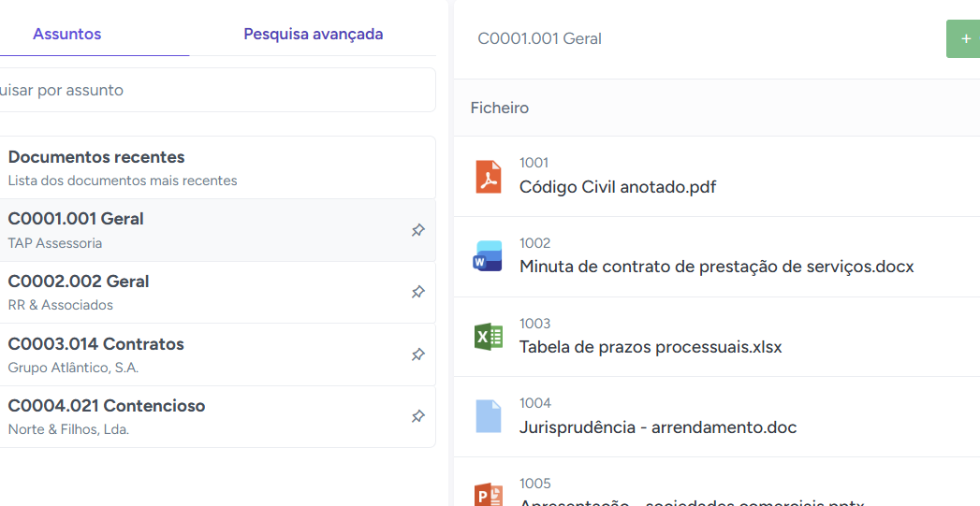Click document number 1002
980x506 pixels.
535,243
